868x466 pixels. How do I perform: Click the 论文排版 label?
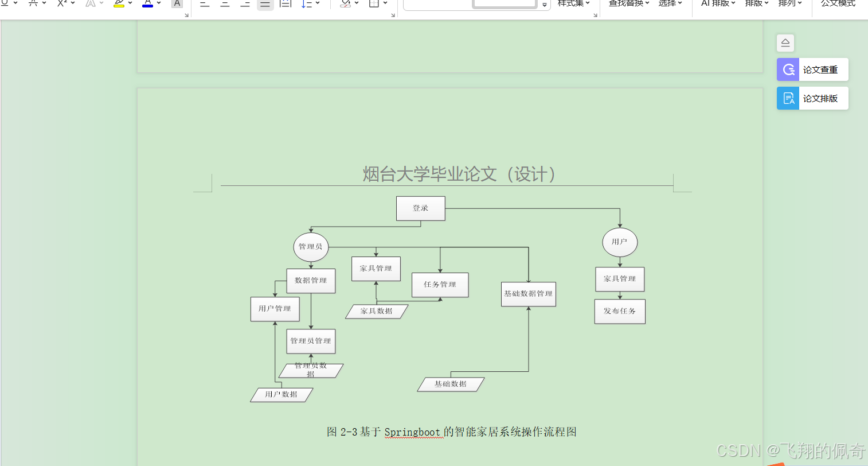pyautogui.click(x=820, y=98)
